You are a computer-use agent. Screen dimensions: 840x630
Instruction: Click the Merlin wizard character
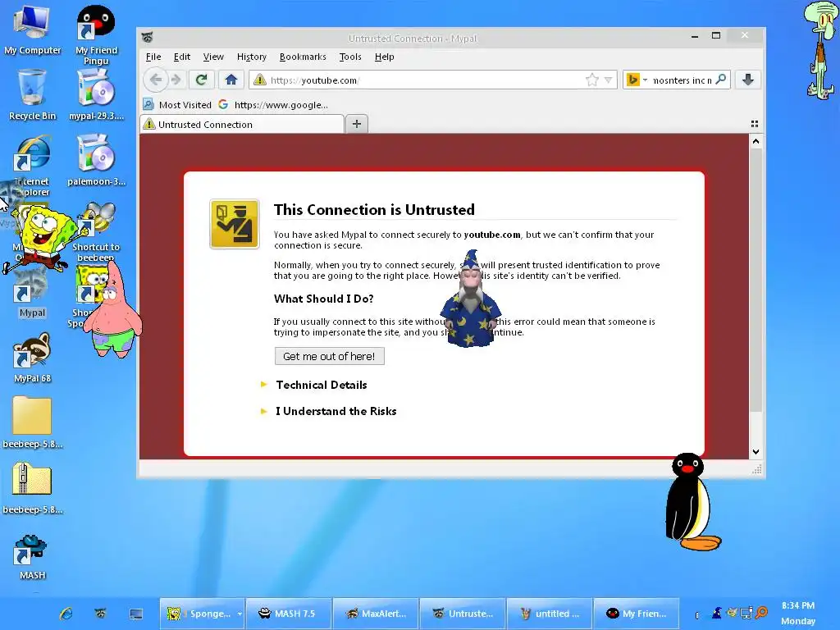pyautogui.click(x=470, y=299)
